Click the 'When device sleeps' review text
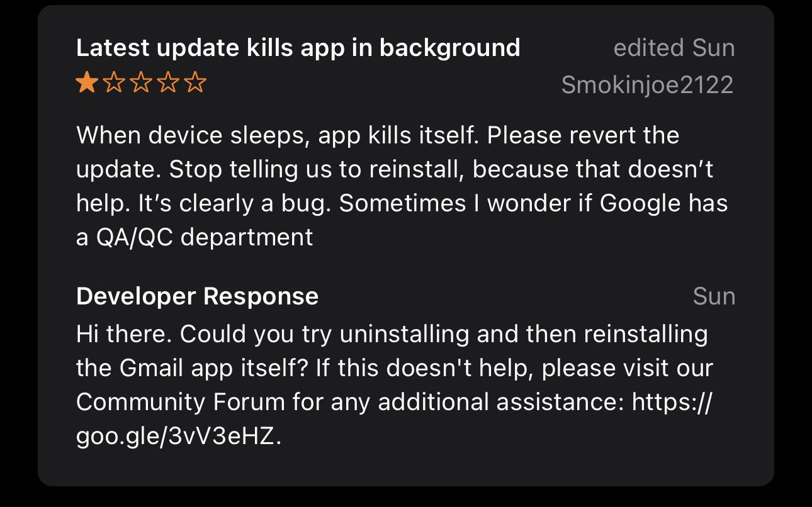The height and width of the screenshot is (507, 812). pos(402,186)
